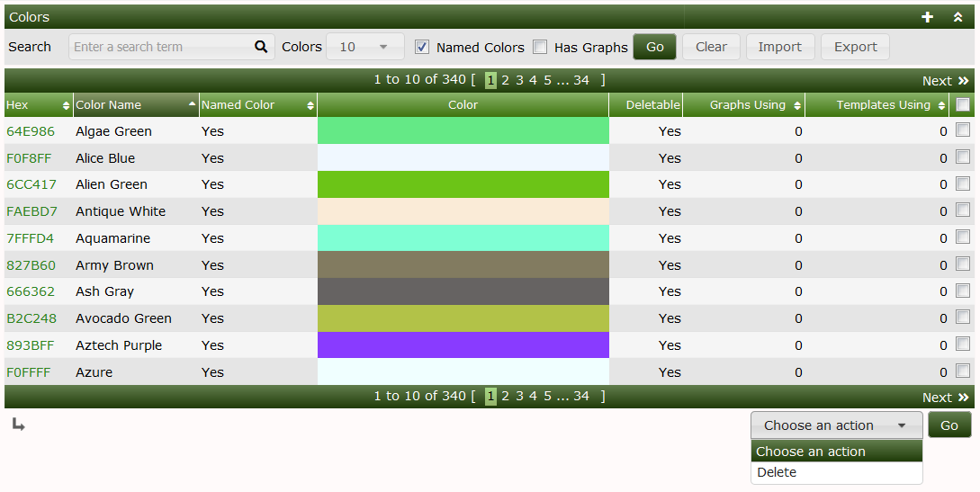Click the bottom Next double-arrow icon

click(x=963, y=398)
